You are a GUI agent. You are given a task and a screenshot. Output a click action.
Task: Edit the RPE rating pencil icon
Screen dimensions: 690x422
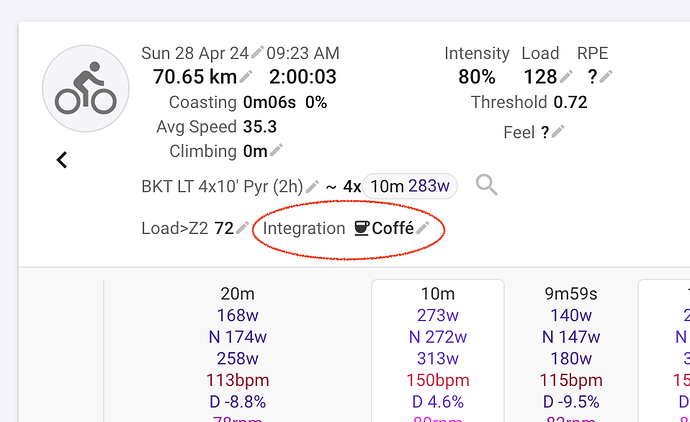click(606, 76)
